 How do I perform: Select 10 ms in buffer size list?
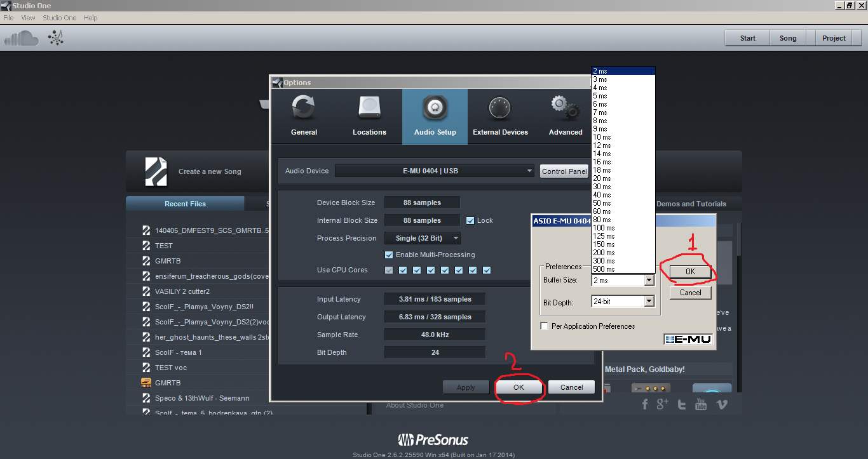click(x=602, y=137)
